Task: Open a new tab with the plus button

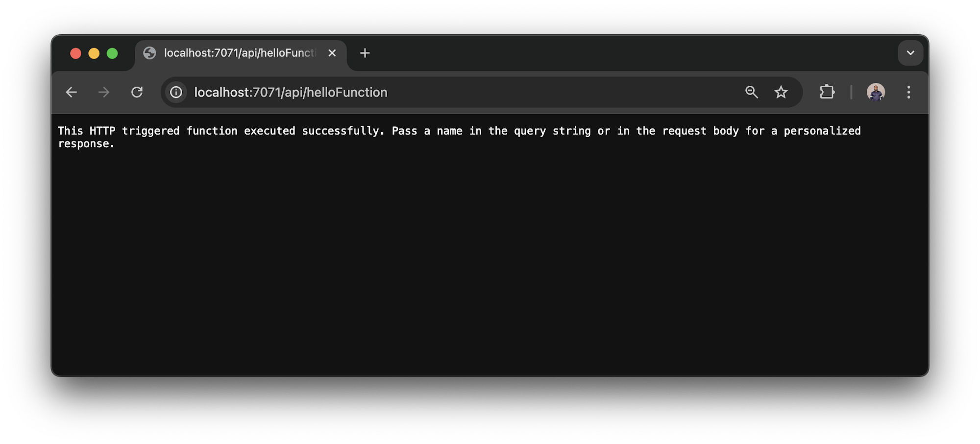Action: (x=365, y=53)
